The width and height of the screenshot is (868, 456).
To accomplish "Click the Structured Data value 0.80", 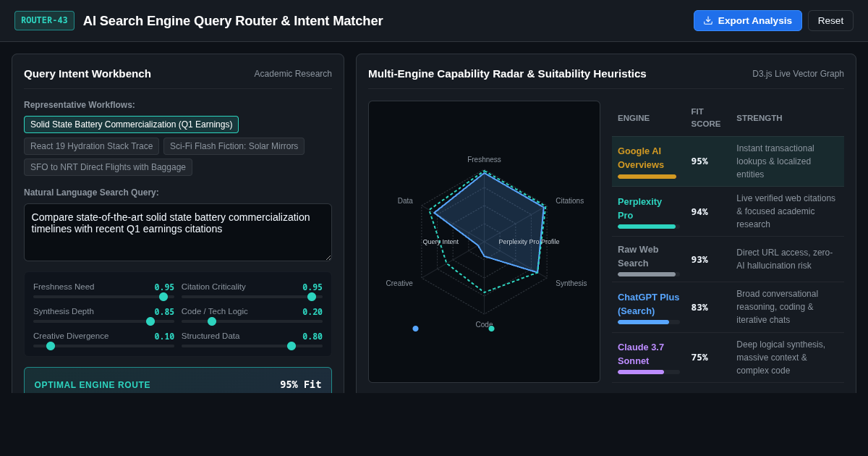I will click(x=312, y=337).
